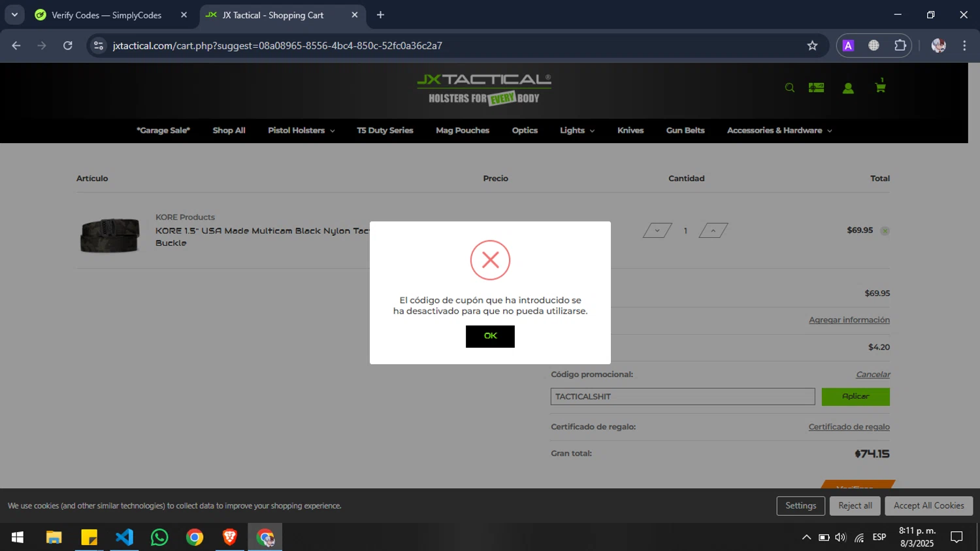Viewport: 980px width, 551px height.
Task: Click OK in the coupon error dialog
Action: coord(490,336)
